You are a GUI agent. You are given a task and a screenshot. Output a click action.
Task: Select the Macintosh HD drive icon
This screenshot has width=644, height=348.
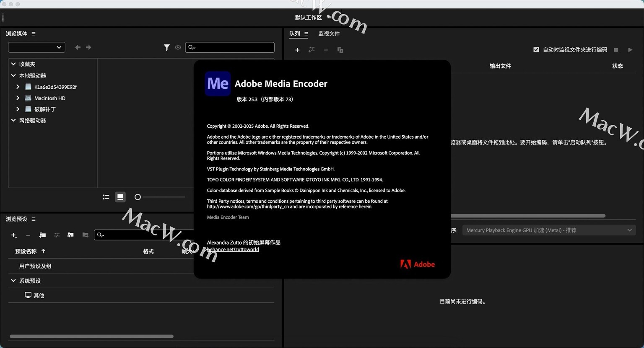[x=28, y=98]
